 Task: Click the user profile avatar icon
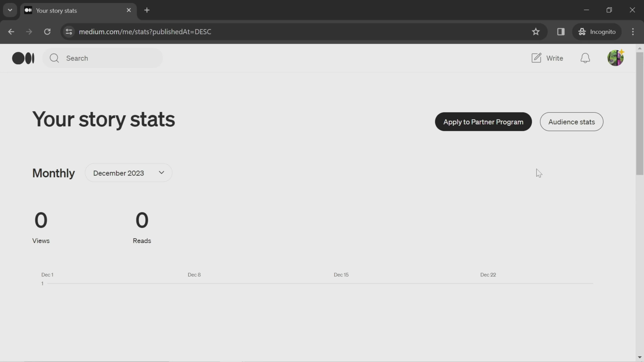(616, 58)
